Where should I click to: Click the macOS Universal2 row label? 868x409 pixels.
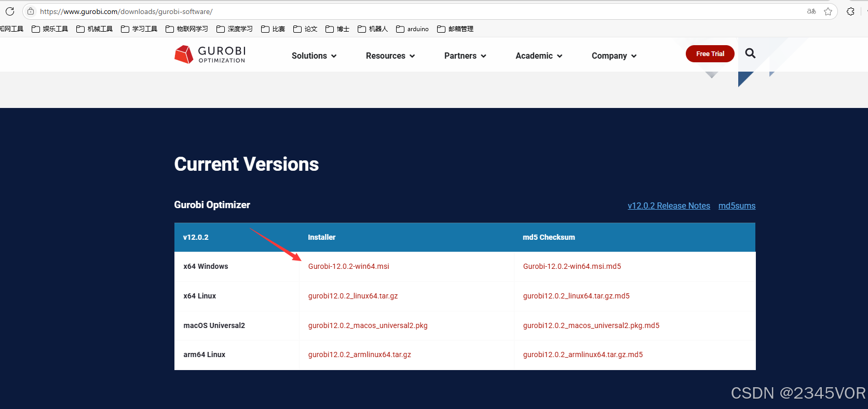point(214,325)
